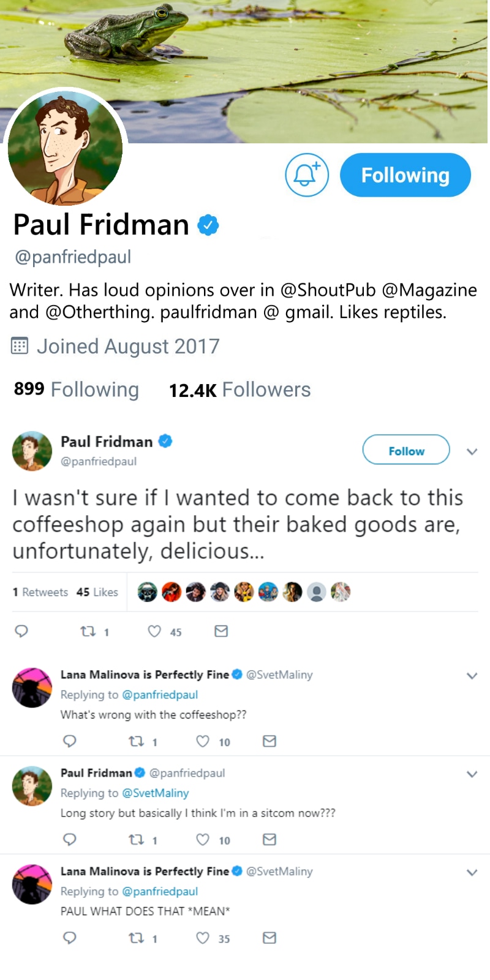Open the 899 Following list
Viewport: 490px width, 980px height.
point(77,390)
